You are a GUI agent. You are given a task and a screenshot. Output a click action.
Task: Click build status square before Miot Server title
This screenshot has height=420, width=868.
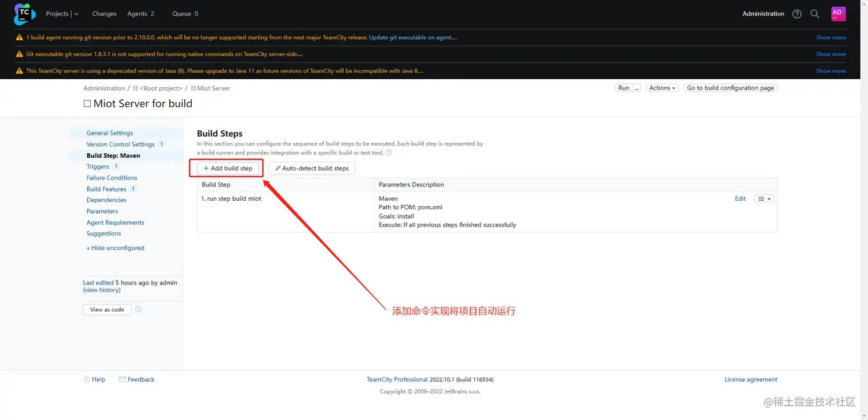tap(87, 104)
